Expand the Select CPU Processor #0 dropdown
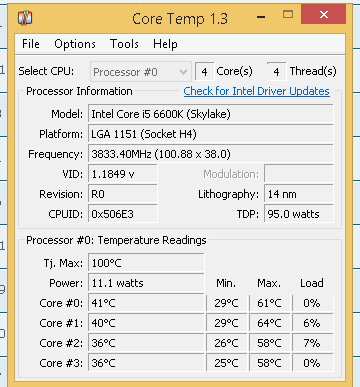The image size is (360, 387). tap(141, 72)
